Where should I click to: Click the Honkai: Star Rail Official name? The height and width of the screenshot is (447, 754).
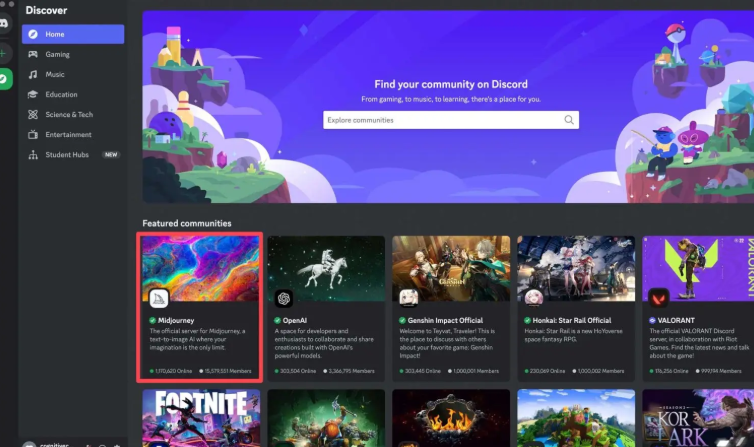pyautogui.click(x=572, y=321)
